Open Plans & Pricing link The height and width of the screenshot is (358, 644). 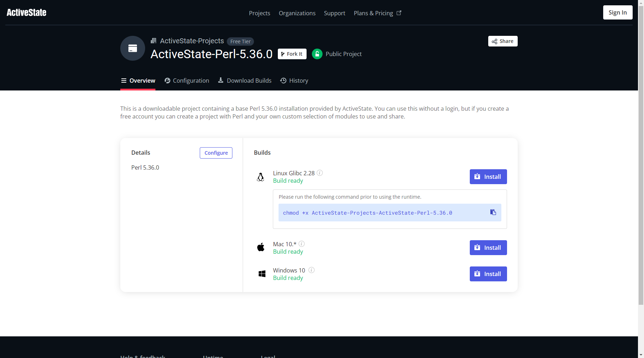coord(378,13)
